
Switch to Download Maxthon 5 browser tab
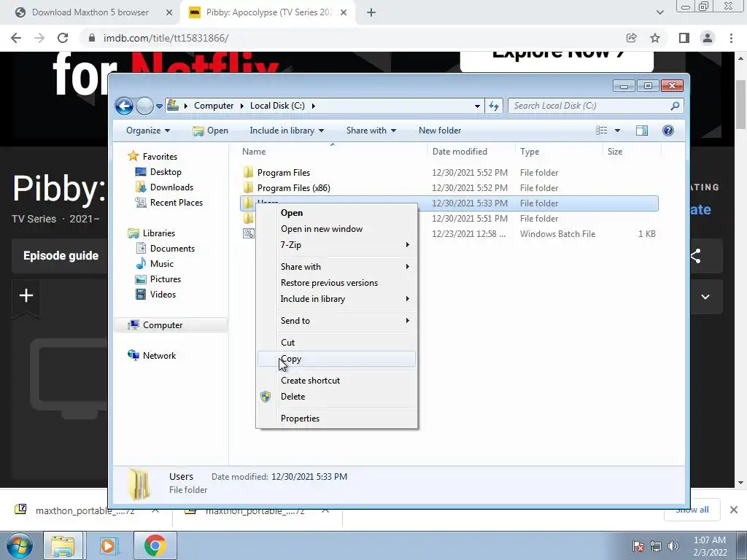(x=90, y=12)
